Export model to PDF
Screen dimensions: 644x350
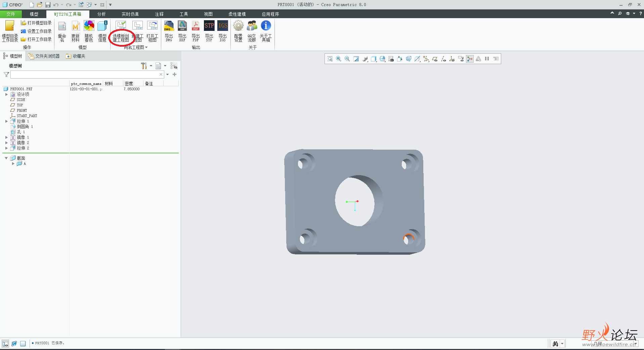[196, 31]
